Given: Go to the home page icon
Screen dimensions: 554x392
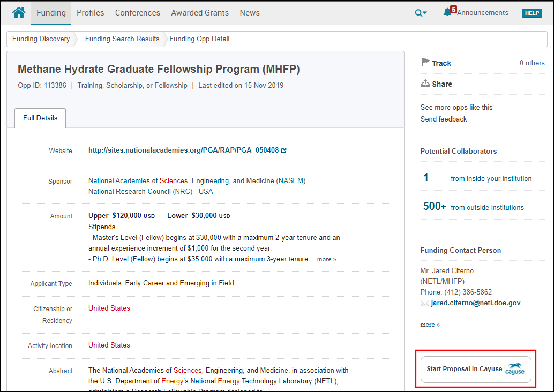Looking at the screenshot, I should (19, 12).
